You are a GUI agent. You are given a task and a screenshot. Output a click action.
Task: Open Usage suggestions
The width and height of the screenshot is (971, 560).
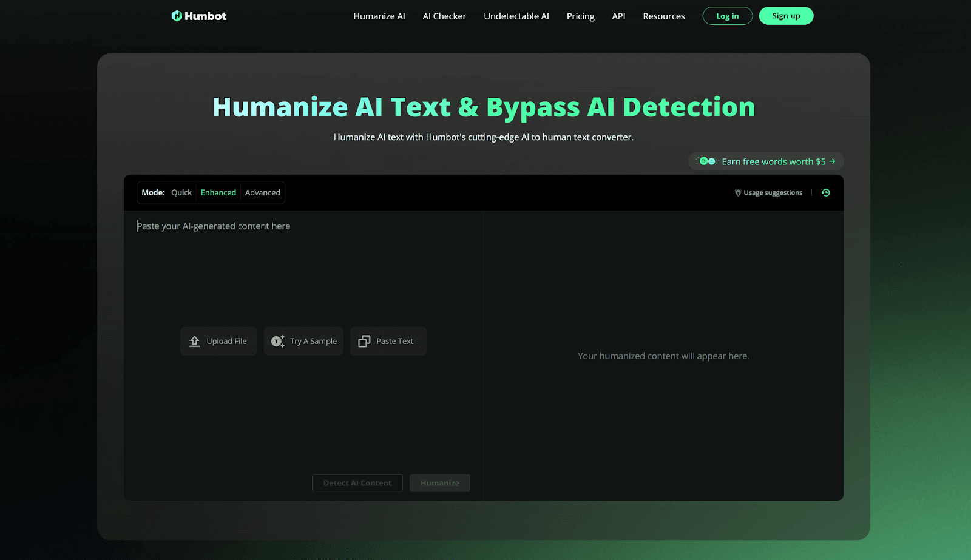click(x=769, y=193)
